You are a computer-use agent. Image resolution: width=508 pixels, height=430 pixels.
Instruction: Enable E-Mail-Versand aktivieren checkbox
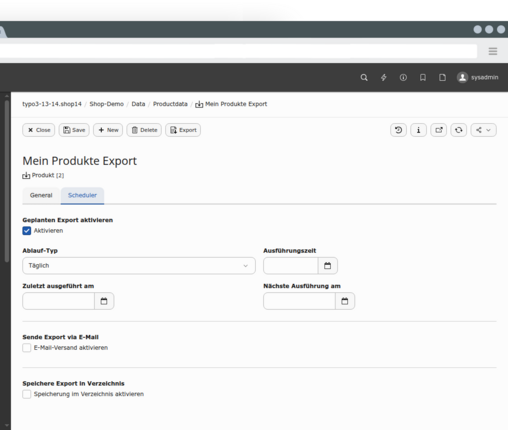point(27,348)
